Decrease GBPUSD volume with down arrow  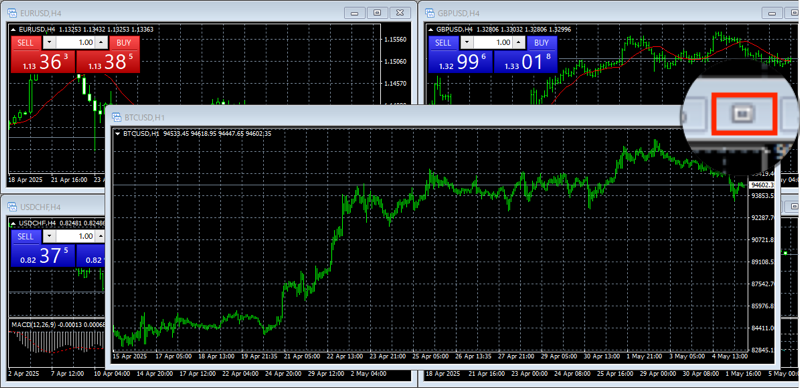coord(467,42)
